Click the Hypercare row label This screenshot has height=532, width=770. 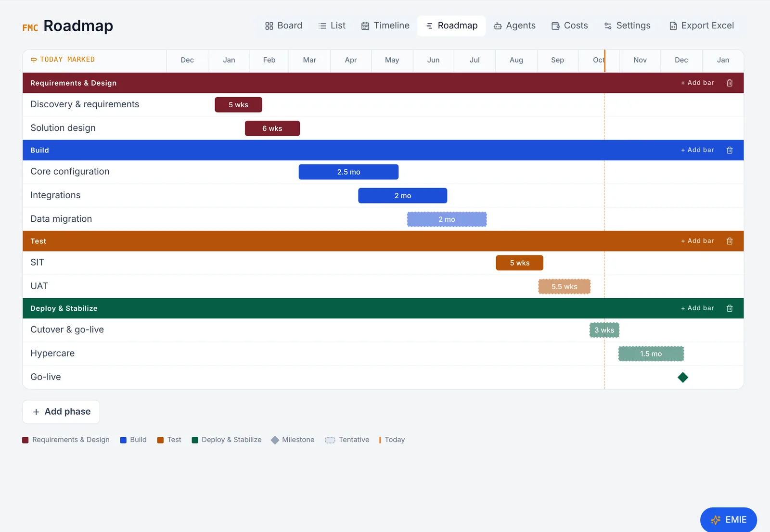52,354
